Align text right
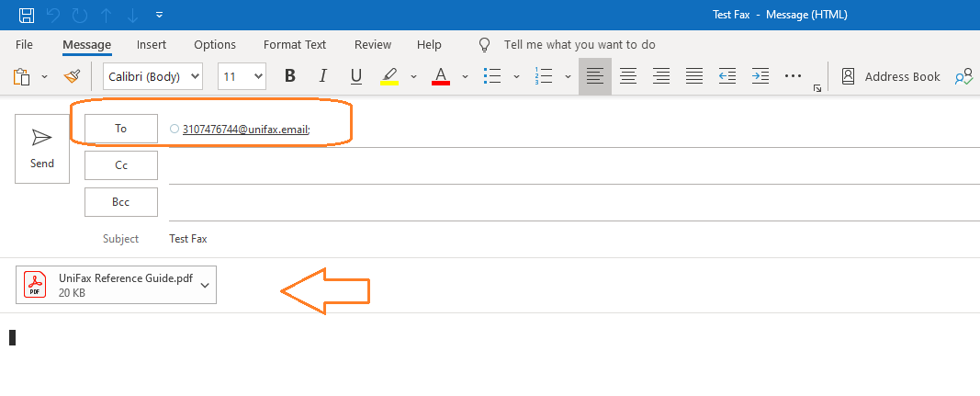 click(661, 76)
